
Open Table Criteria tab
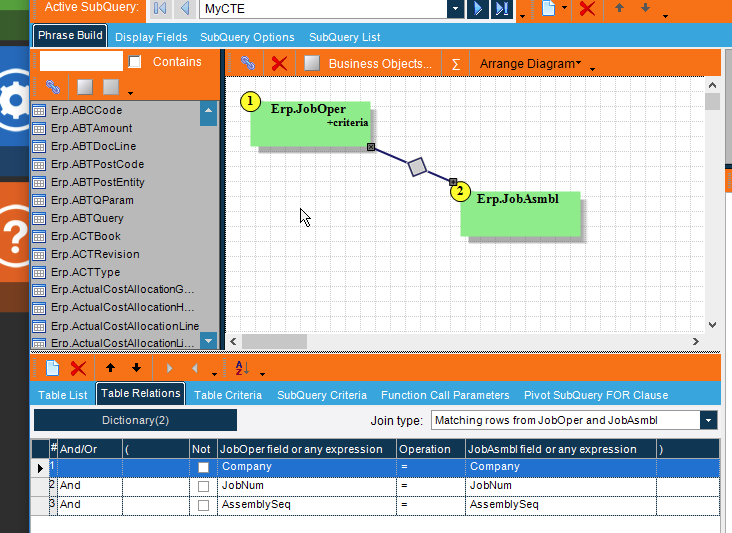[x=228, y=395]
